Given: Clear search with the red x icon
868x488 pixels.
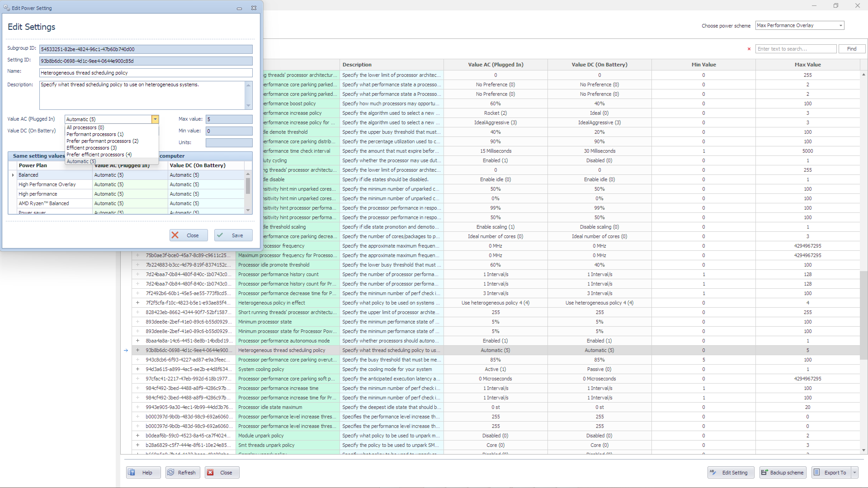Looking at the screenshot, I should point(749,49).
